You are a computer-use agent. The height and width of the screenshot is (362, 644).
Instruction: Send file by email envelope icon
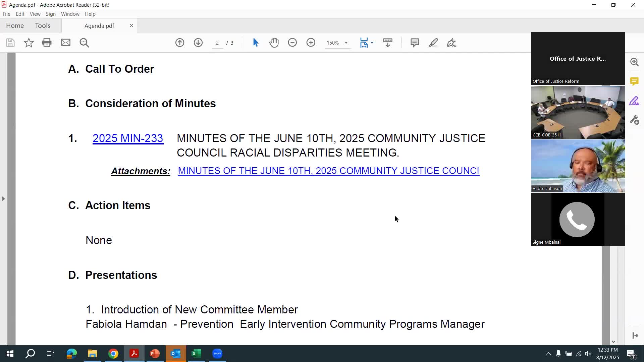(x=66, y=43)
